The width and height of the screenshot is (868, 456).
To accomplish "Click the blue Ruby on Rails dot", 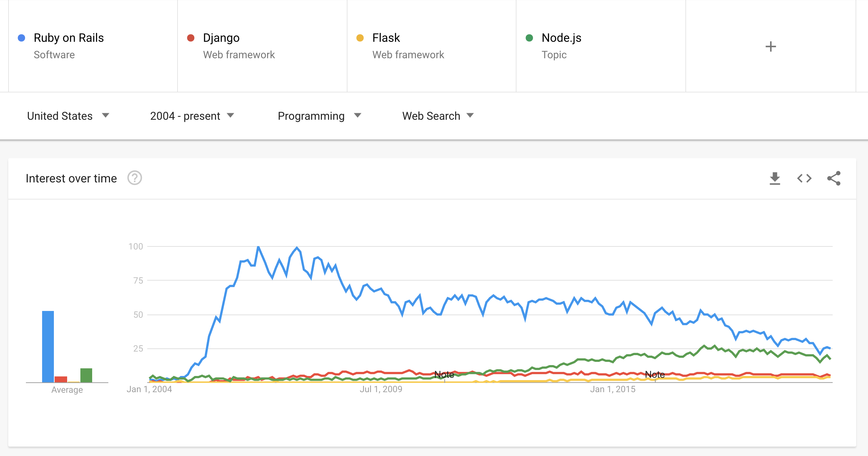I will click(21, 38).
